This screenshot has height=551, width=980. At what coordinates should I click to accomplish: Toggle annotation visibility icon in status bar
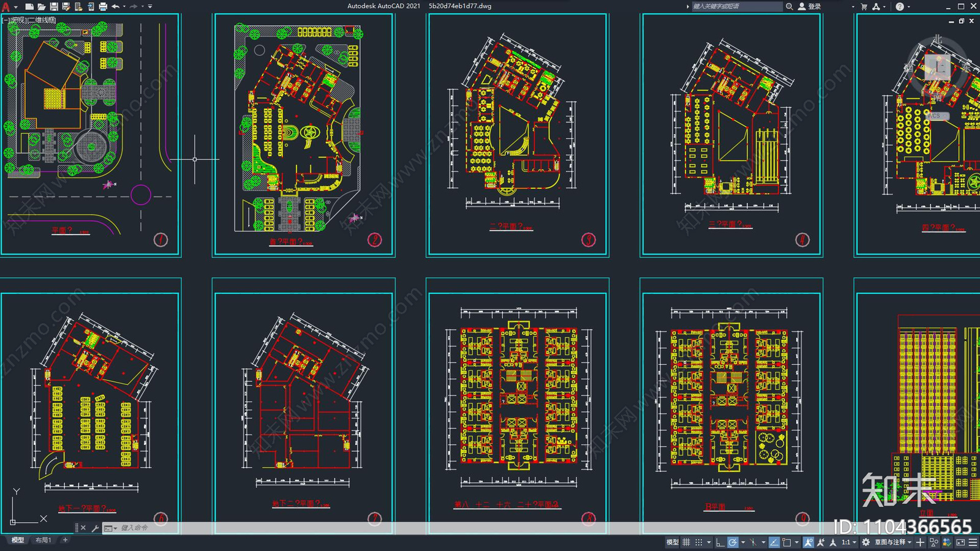click(809, 542)
